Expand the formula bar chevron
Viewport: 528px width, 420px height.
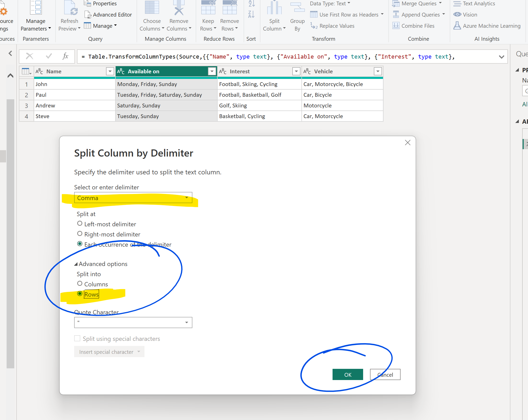click(x=501, y=57)
